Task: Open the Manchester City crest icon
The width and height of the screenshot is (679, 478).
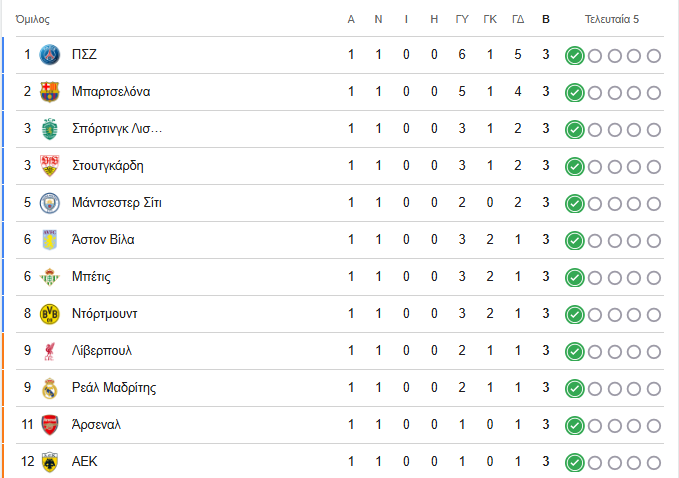Action: pyautogui.click(x=49, y=203)
